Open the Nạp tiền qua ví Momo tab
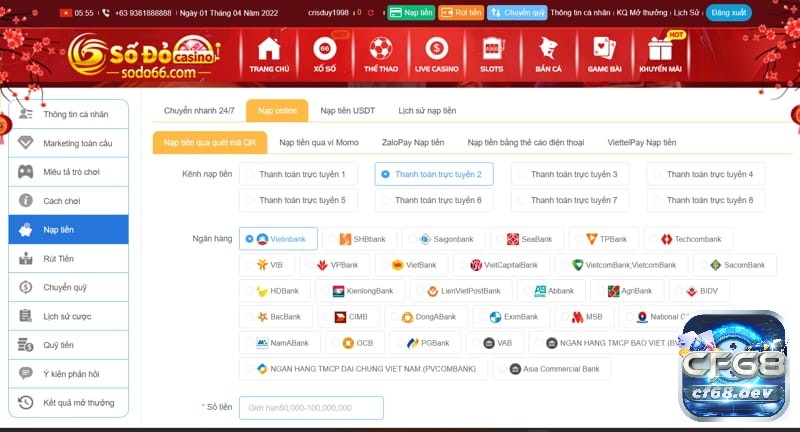Image resolution: width=800 pixels, height=432 pixels. click(319, 142)
